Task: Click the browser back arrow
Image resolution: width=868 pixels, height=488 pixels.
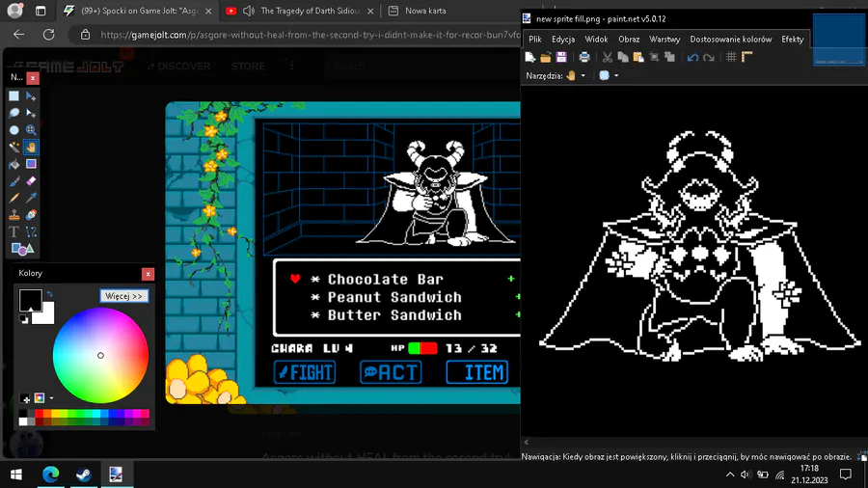Action: tap(19, 35)
